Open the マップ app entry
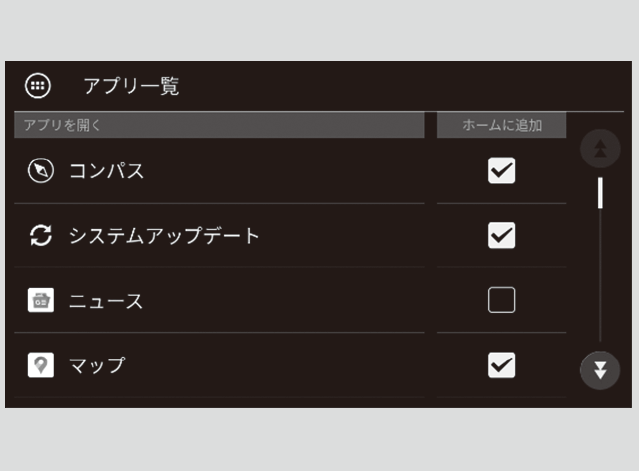The image size is (639, 471). point(219,365)
